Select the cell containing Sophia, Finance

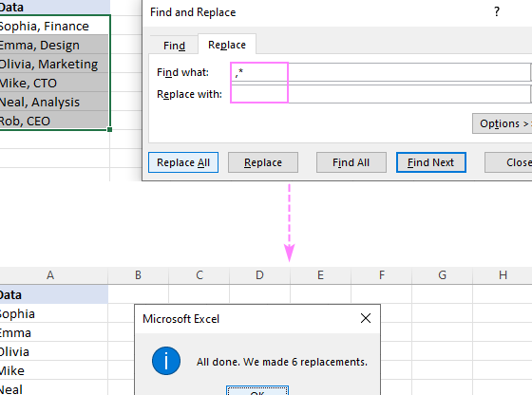click(54, 26)
